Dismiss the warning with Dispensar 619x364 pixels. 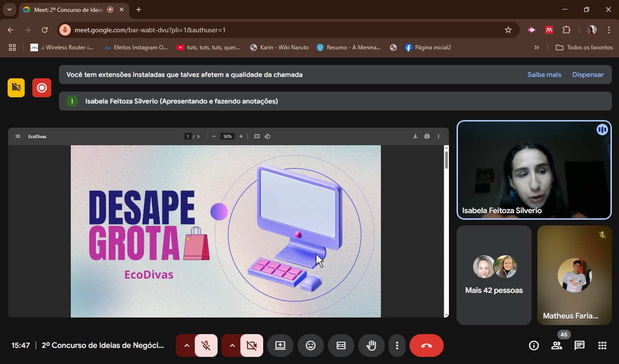588,75
